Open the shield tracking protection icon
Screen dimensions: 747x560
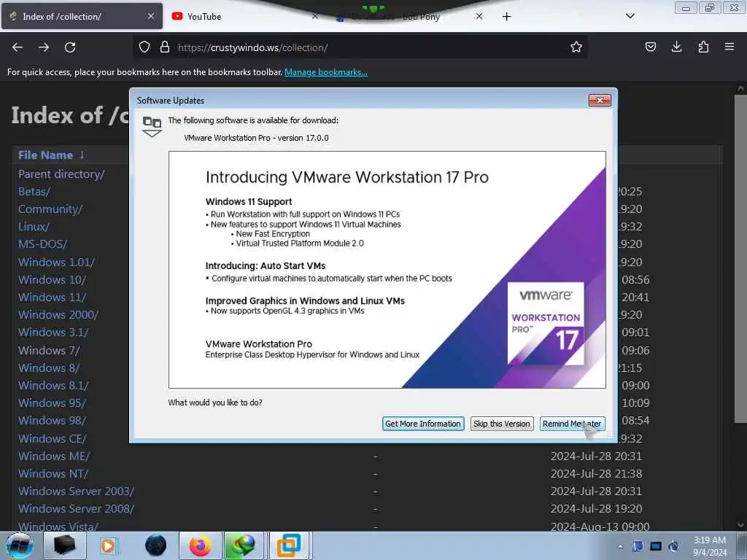coord(144,47)
